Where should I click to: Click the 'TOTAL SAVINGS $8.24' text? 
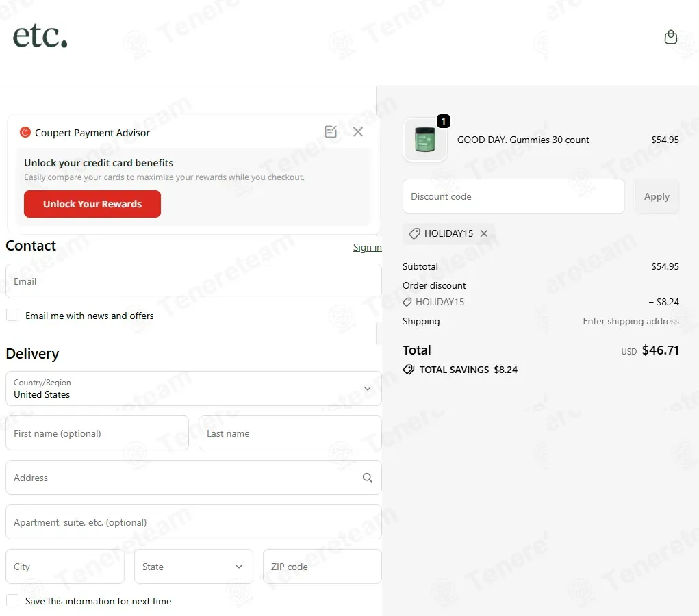click(x=468, y=370)
